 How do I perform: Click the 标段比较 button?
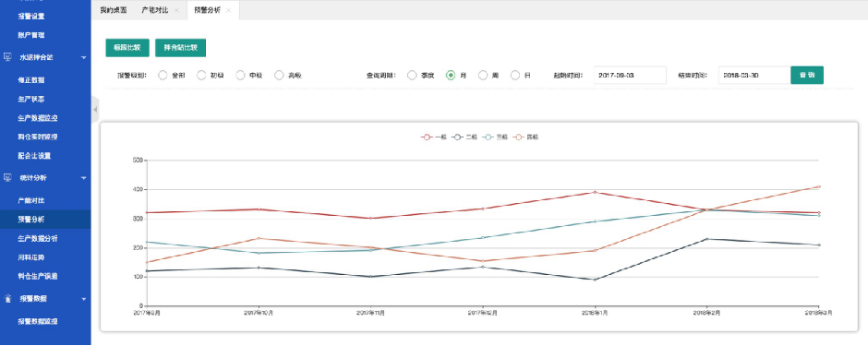click(127, 48)
